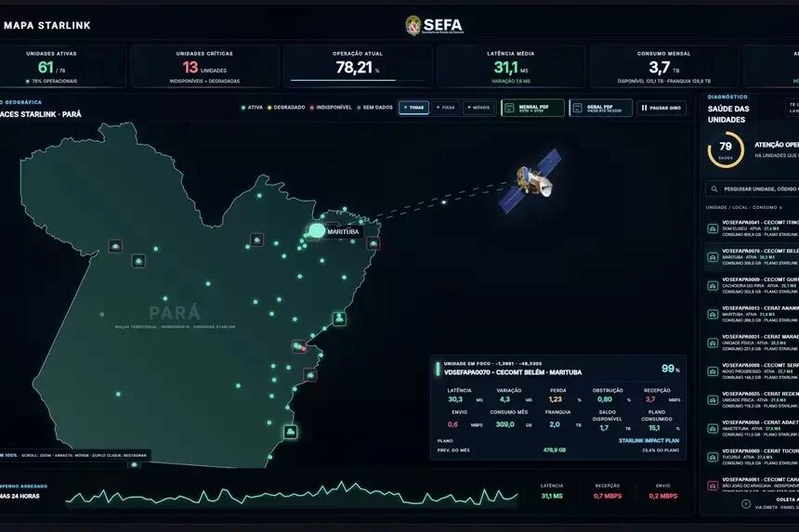Screen dimensions: 799x532
Task: Click the SEFA logo in the header
Action: [435, 25]
